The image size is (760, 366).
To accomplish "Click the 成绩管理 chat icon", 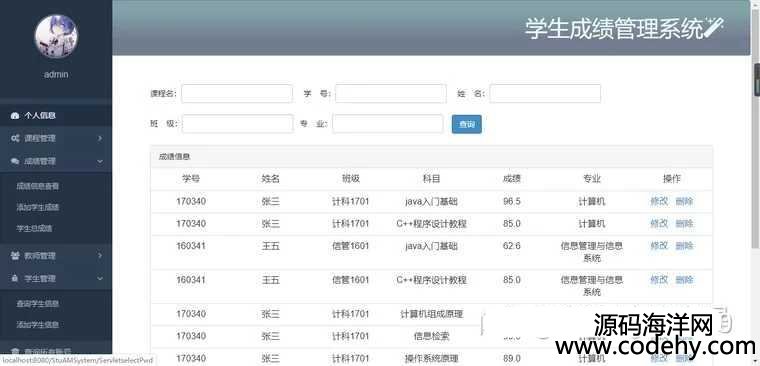I will coord(15,161).
